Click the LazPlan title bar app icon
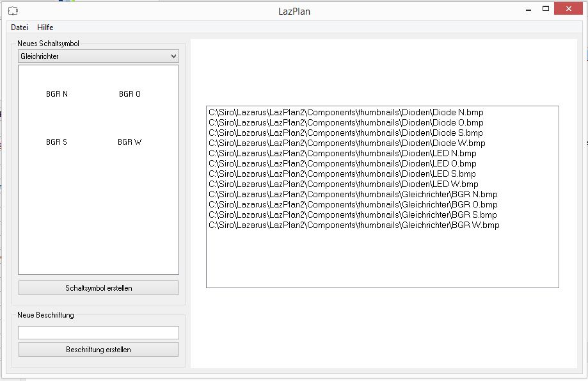 [x=12, y=11]
